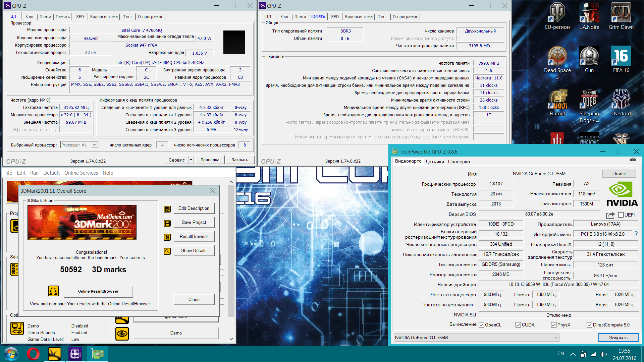
Task: Switch to GPU-Z taskbar icon
Action: (98, 354)
